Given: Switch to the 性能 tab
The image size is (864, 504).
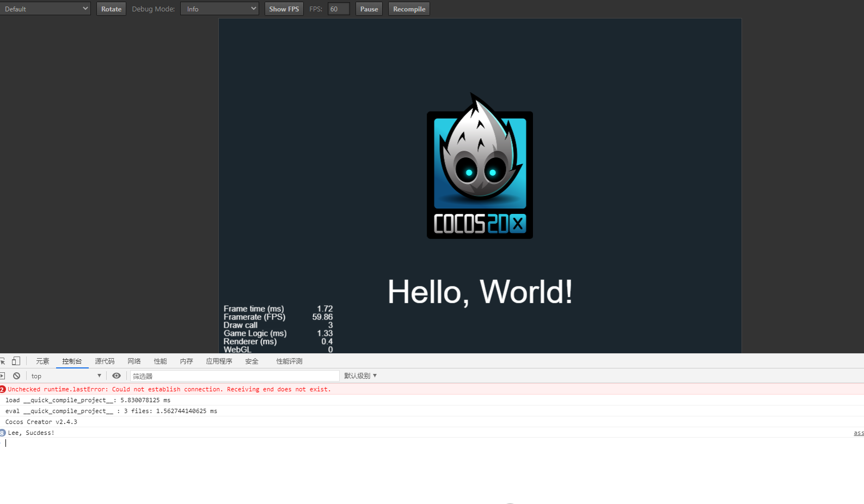Looking at the screenshot, I should point(160,361).
